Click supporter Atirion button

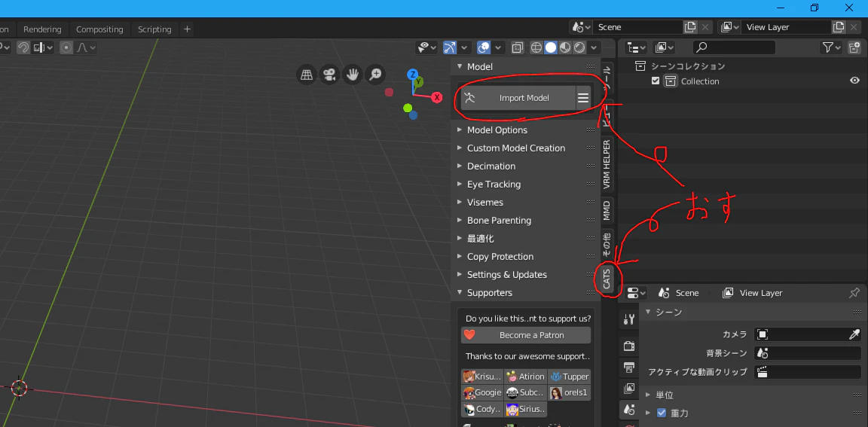pos(526,377)
